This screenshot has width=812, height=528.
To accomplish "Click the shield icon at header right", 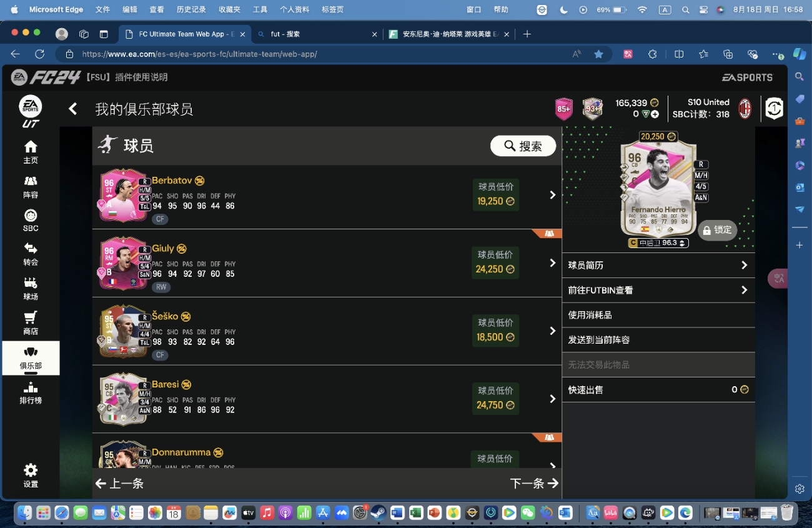I will pos(774,109).
